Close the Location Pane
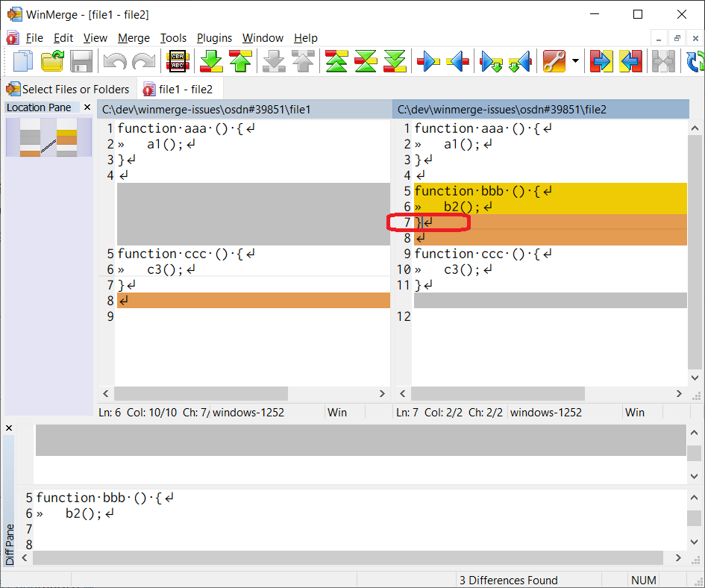This screenshot has height=588, width=705. pos(87,107)
